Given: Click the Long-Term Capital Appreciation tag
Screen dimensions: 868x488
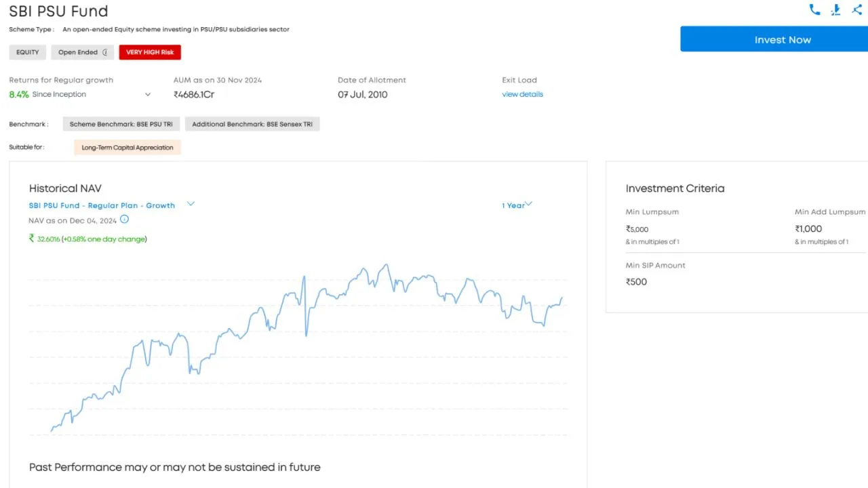Looking at the screenshot, I should pyautogui.click(x=127, y=147).
